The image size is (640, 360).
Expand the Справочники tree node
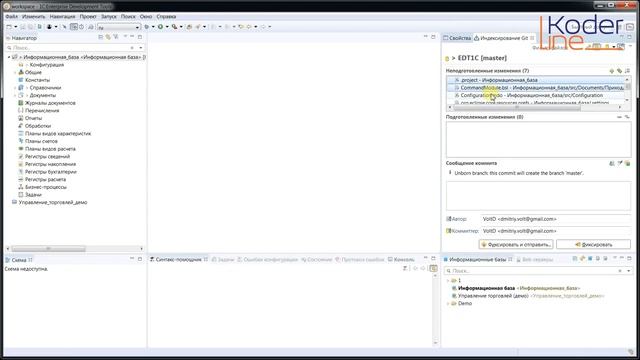(x=15, y=88)
